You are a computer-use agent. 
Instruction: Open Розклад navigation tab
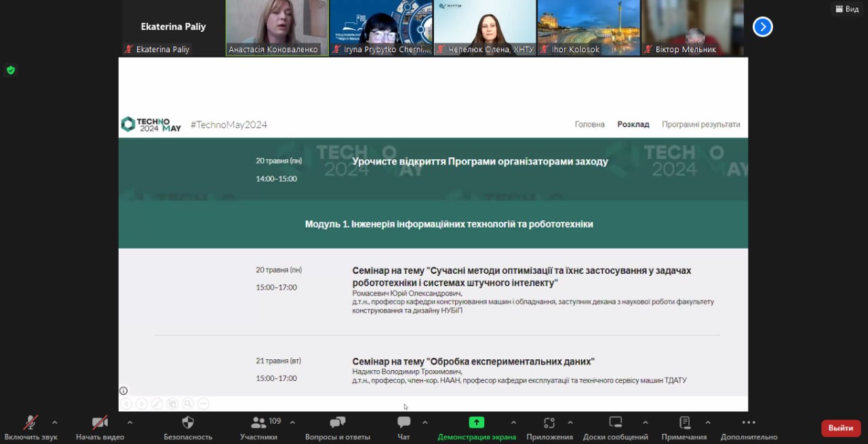633,124
